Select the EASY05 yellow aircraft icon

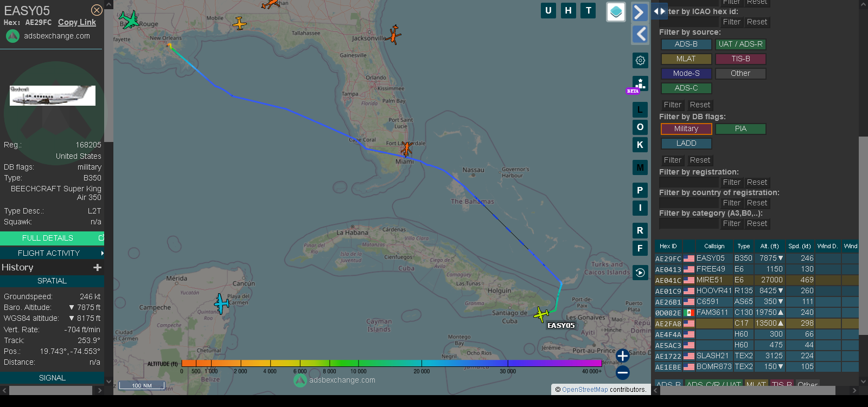pos(541,314)
